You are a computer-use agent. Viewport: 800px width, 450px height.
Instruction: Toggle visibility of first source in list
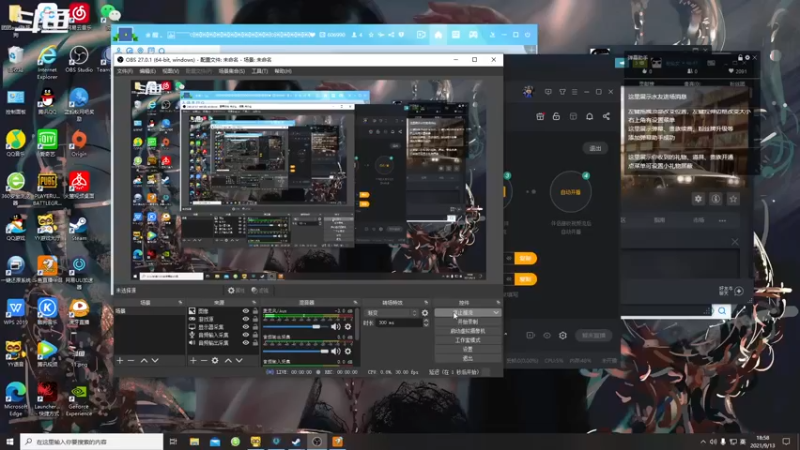[245, 311]
